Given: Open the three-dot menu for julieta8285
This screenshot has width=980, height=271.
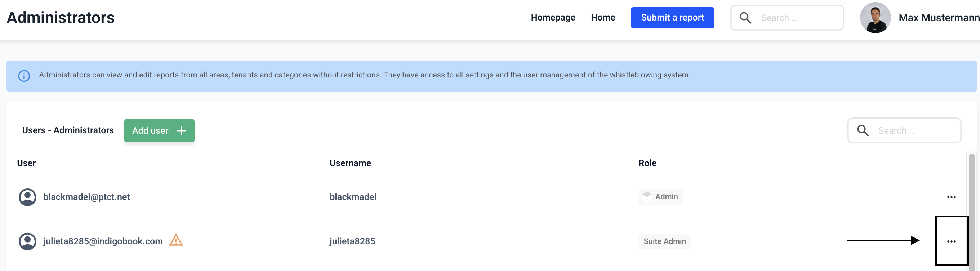Looking at the screenshot, I should click(x=951, y=241).
